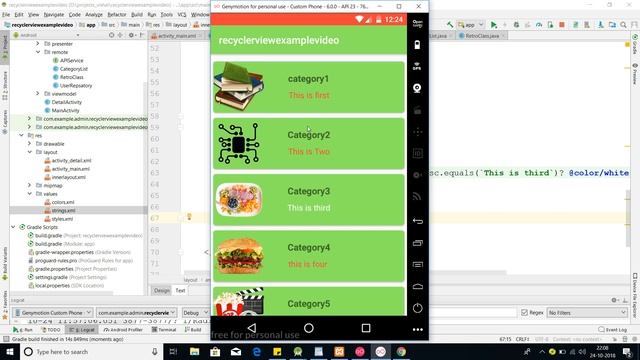Image resolution: width=640 pixels, height=360 pixels.
Task: Tap the Android home circle button
Action: pyautogui.click(x=309, y=328)
